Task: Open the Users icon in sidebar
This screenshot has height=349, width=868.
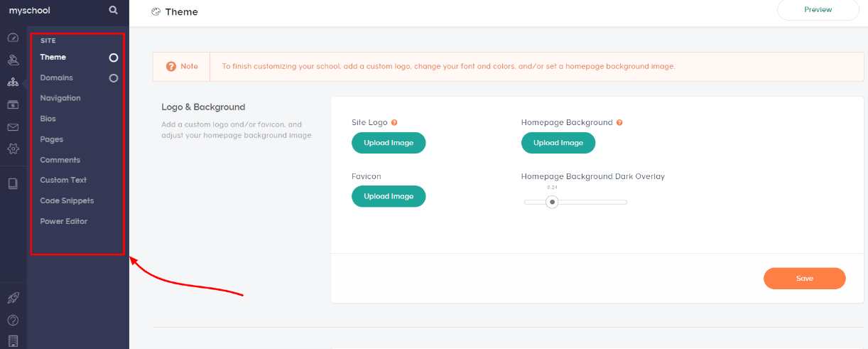Action: [13, 60]
